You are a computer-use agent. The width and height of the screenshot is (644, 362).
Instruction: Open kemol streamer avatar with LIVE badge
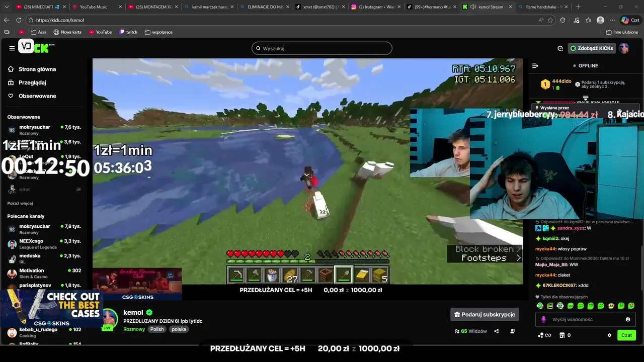[111, 320]
